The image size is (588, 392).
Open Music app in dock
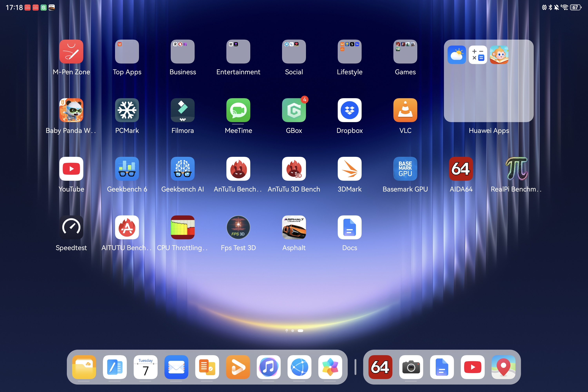pos(269,367)
